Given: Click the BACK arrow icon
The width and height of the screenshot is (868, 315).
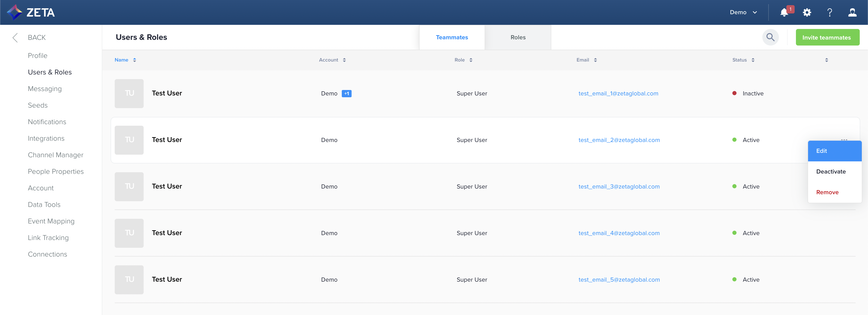Looking at the screenshot, I should coord(15,37).
